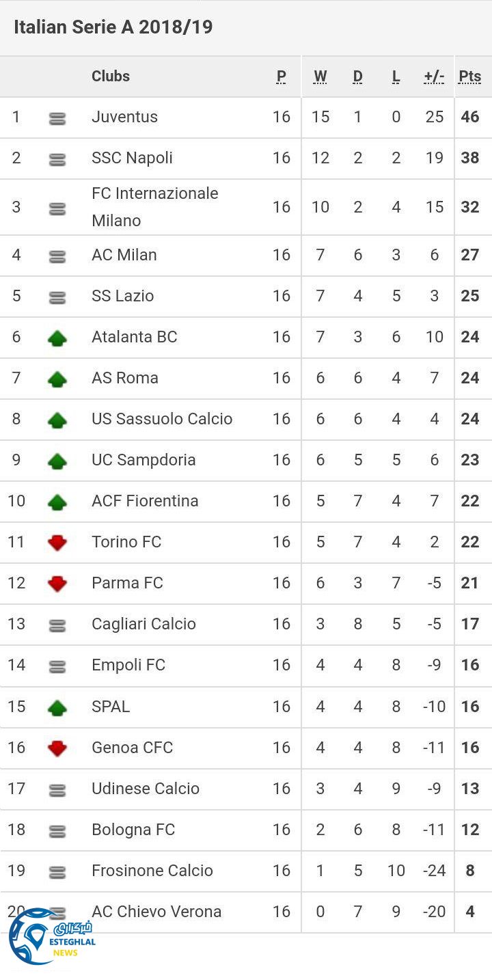Click the green up arrow beside AS Roma
Viewport: 492px width, 980px height.
coord(57,379)
